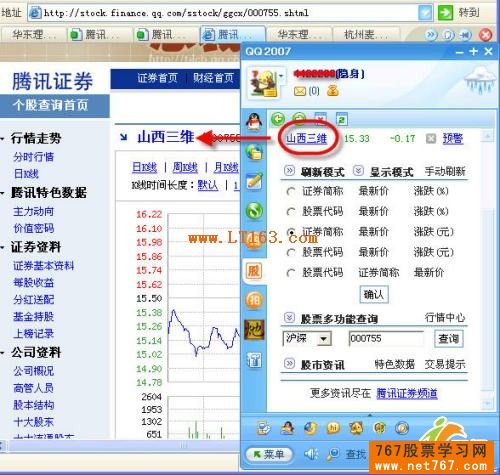The image size is (500, 475).
Task: Click the QQ panel vertical scrollbar
Action: [487, 270]
